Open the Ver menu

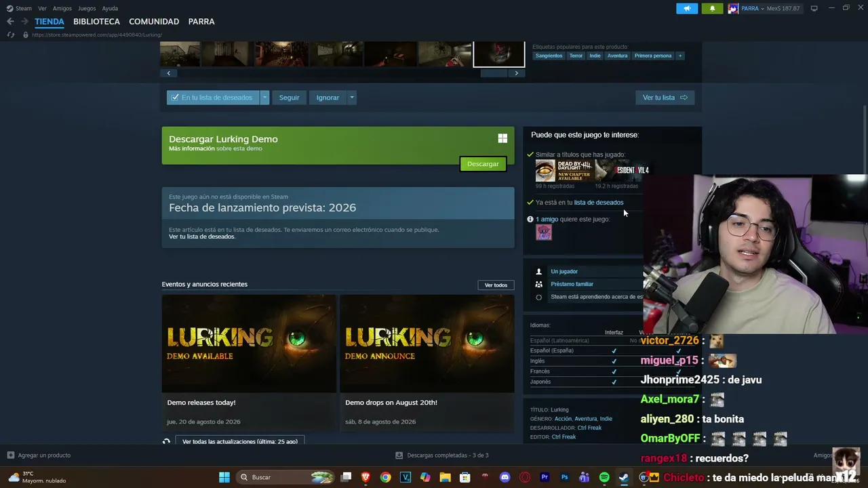(42, 9)
